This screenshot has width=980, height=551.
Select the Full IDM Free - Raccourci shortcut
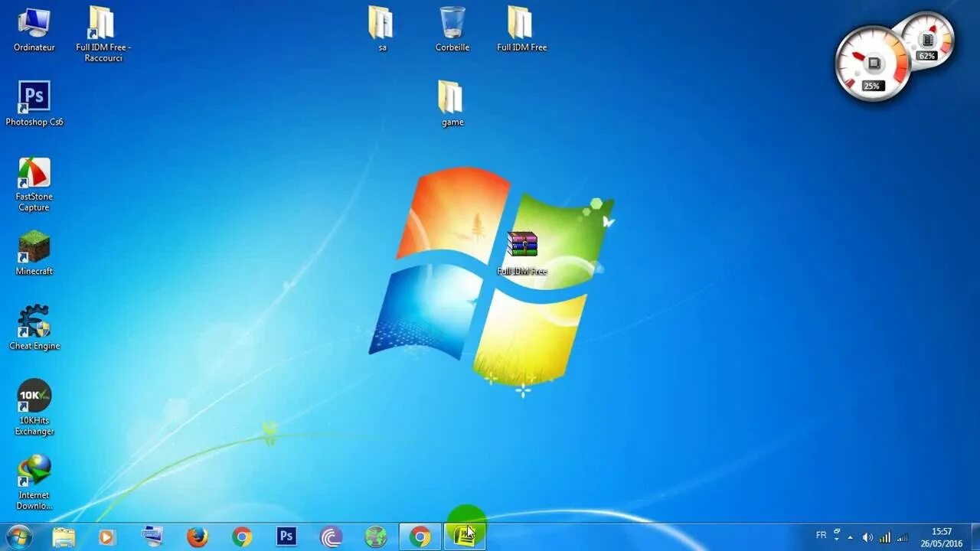coord(103,34)
